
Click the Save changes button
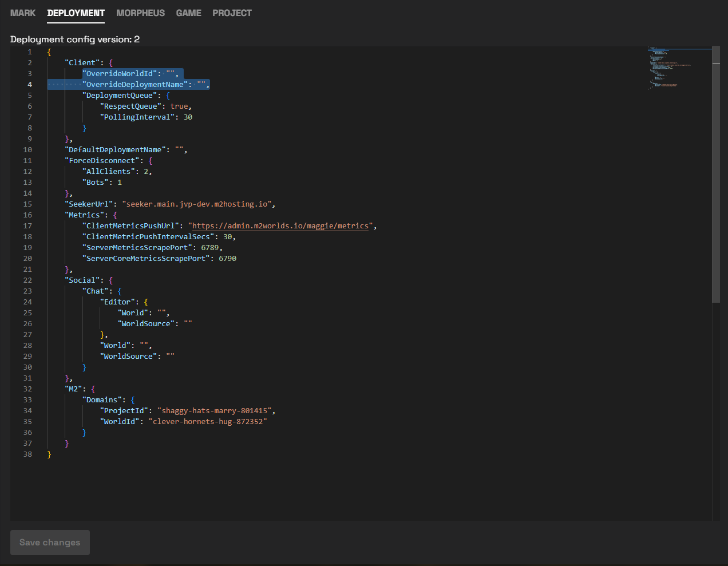50,542
